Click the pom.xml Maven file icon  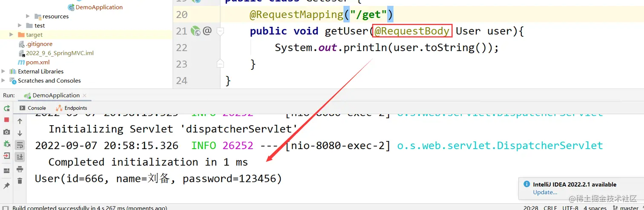pos(21,62)
